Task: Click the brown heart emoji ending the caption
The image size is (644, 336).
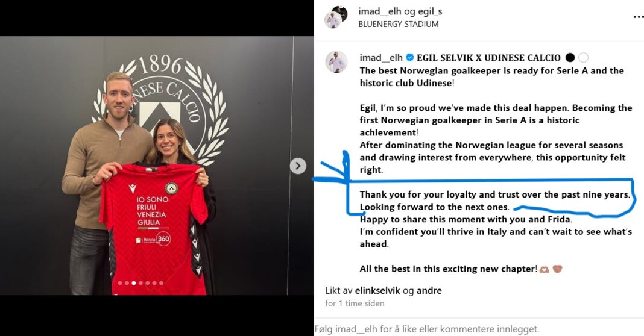Action: click(557, 269)
